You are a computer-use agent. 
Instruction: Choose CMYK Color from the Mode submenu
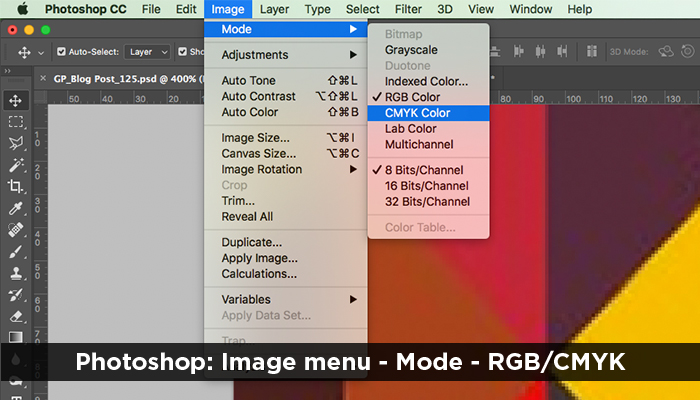tap(417, 113)
